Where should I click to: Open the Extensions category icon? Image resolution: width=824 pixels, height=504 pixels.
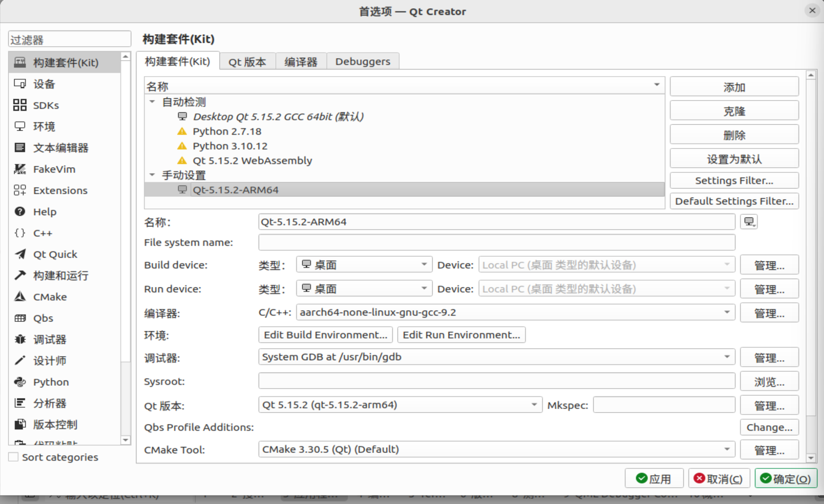[20, 190]
